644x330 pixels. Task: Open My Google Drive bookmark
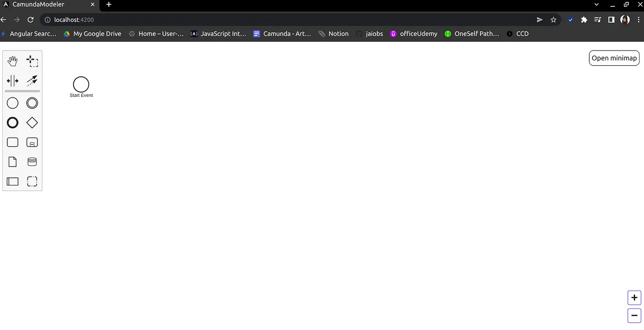pyautogui.click(x=92, y=34)
